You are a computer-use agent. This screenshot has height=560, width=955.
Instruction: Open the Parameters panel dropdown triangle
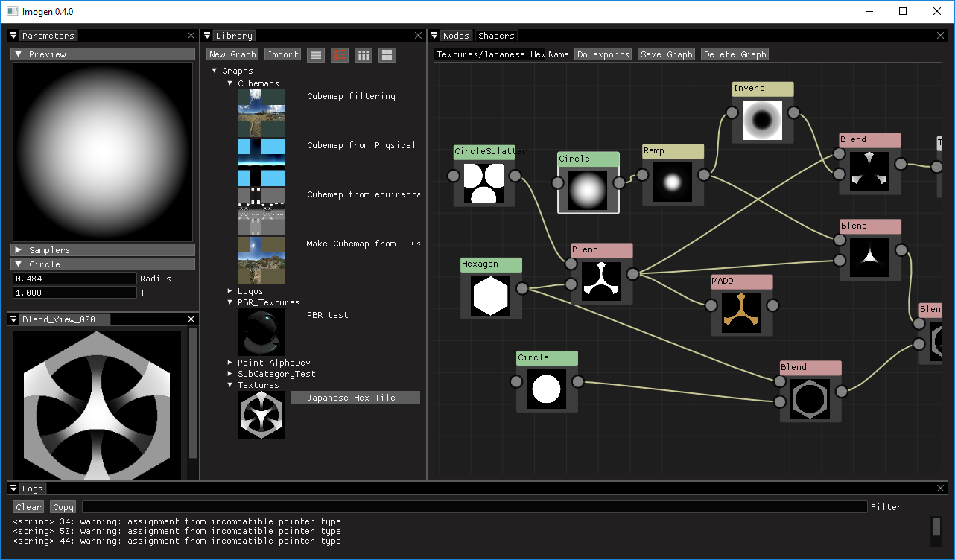pyautogui.click(x=13, y=36)
